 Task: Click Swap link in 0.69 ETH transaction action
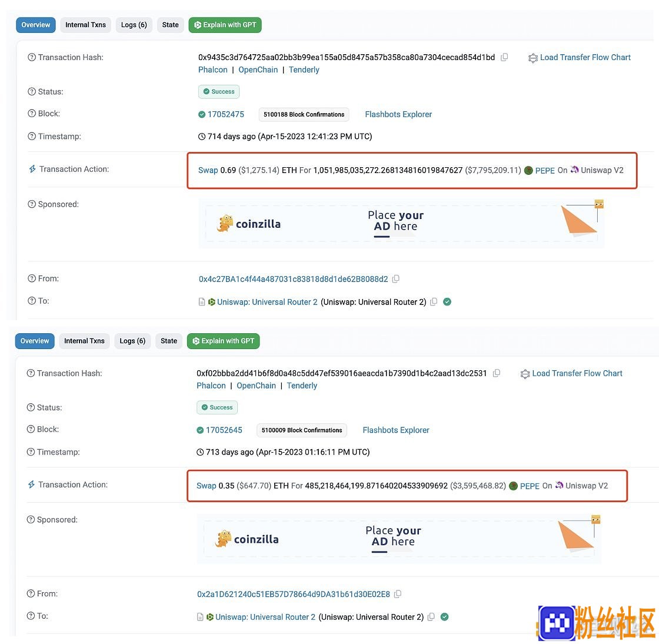[x=208, y=170]
